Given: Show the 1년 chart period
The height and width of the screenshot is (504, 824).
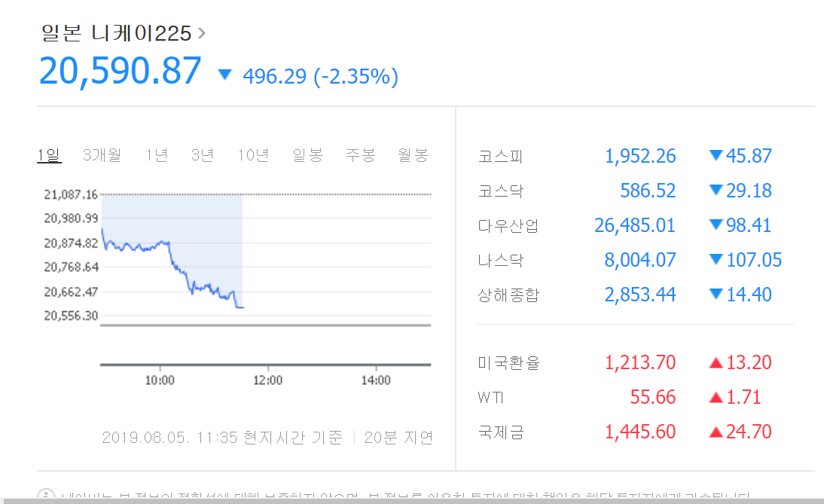Looking at the screenshot, I should (x=157, y=155).
